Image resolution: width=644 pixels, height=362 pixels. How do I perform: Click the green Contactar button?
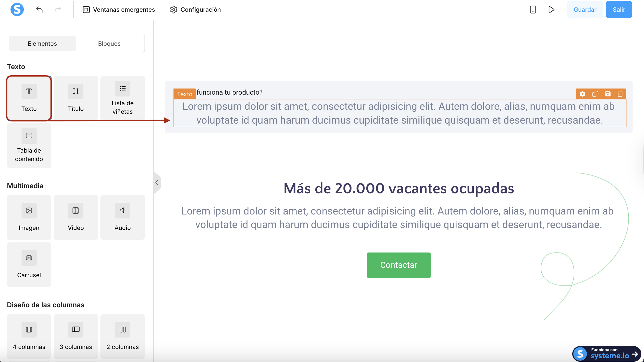point(399,265)
